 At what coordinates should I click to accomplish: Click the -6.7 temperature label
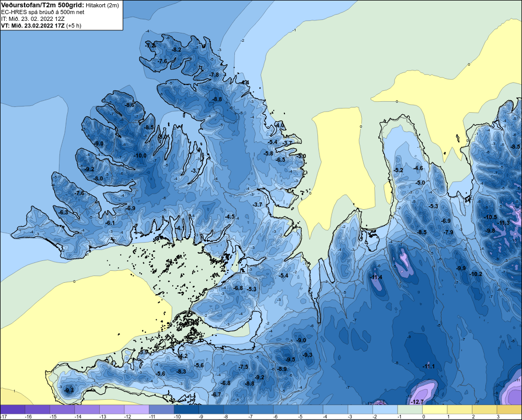217,394
